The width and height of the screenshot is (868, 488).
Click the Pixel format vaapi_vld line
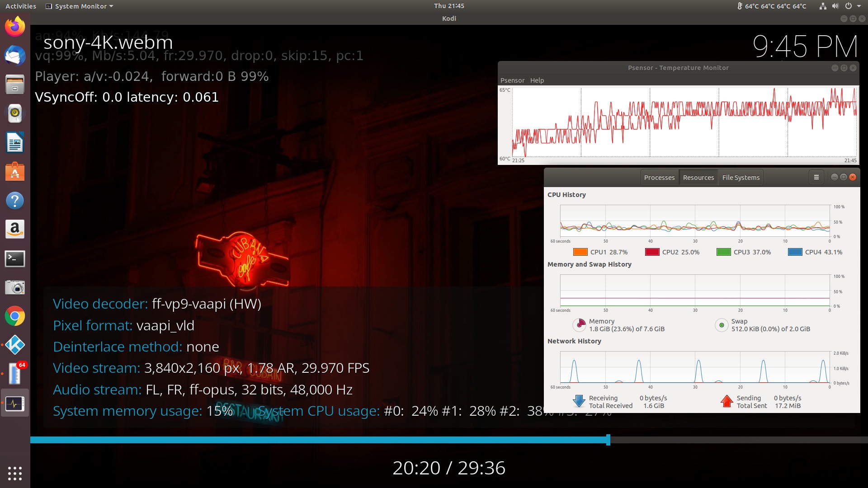123,325
